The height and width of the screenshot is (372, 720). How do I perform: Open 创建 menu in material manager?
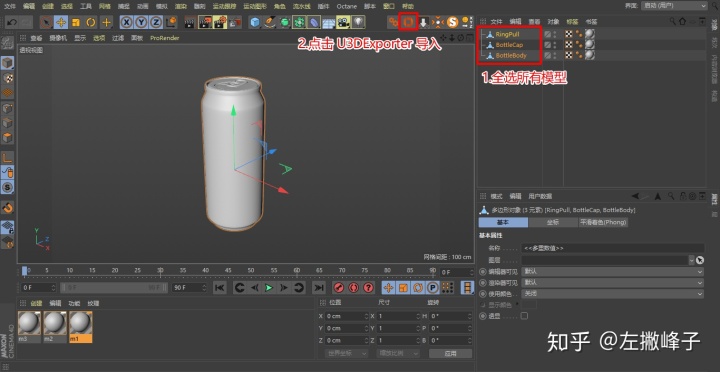pyautogui.click(x=36, y=303)
